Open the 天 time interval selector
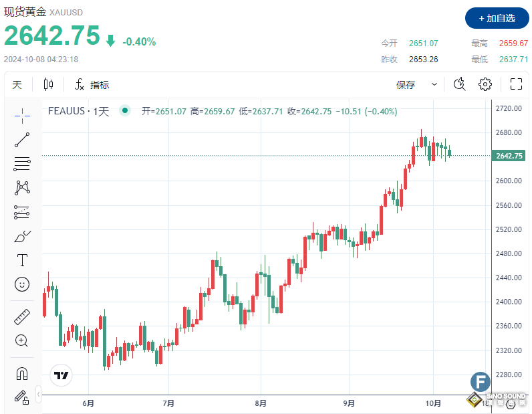This screenshot has width=532, height=414. (x=17, y=85)
